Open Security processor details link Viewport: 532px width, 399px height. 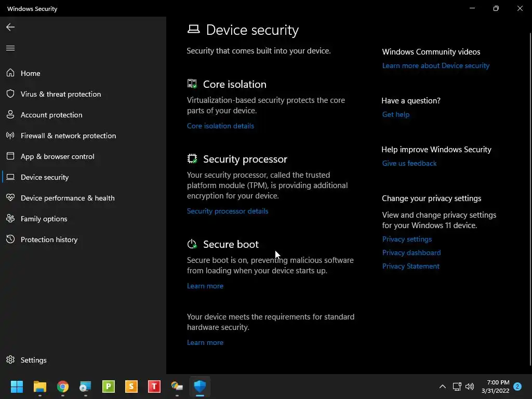(228, 211)
